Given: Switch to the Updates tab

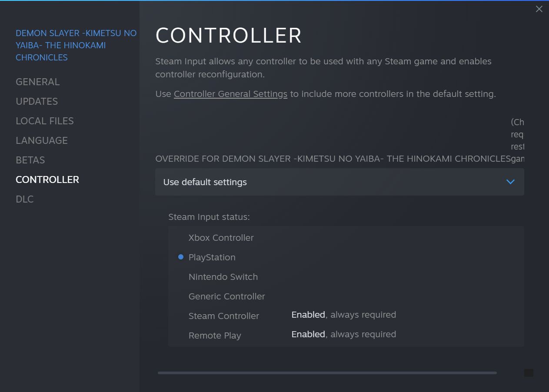Looking at the screenshot, I should (x=37, y=101).
